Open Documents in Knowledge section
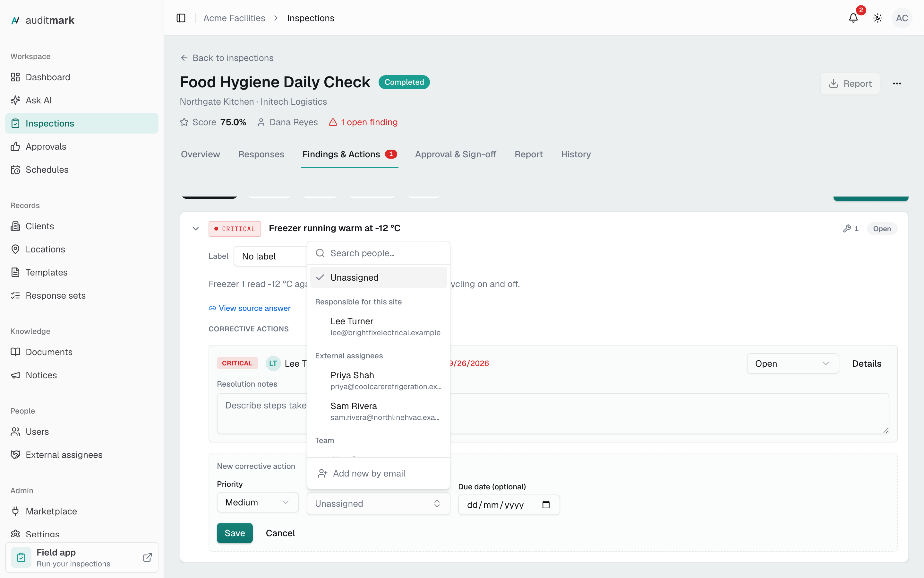The height and width of the screenshot is (578, 924). 82,352
